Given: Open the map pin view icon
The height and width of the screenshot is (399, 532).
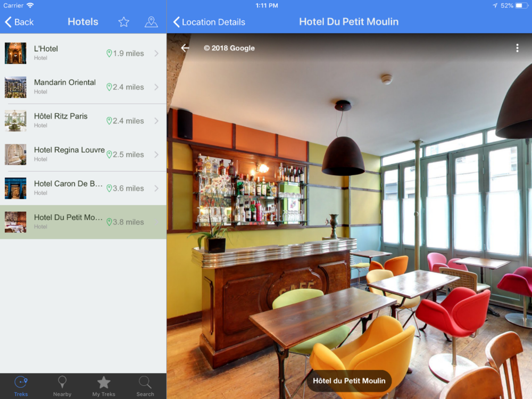Looking at the screenshot, I should [x=151, y=22].
